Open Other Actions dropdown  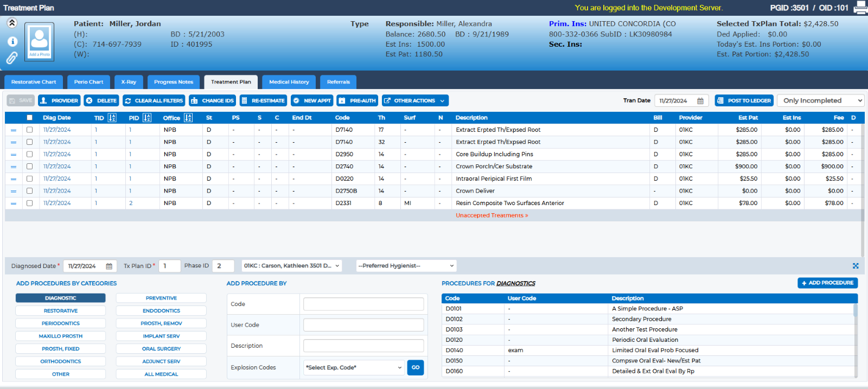click(x=415, y=100)
